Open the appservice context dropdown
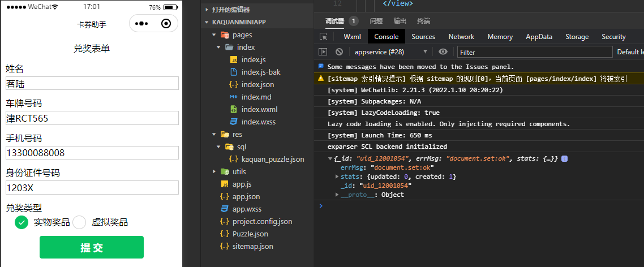This screenshot has width=644, height=267. [390, 52]
